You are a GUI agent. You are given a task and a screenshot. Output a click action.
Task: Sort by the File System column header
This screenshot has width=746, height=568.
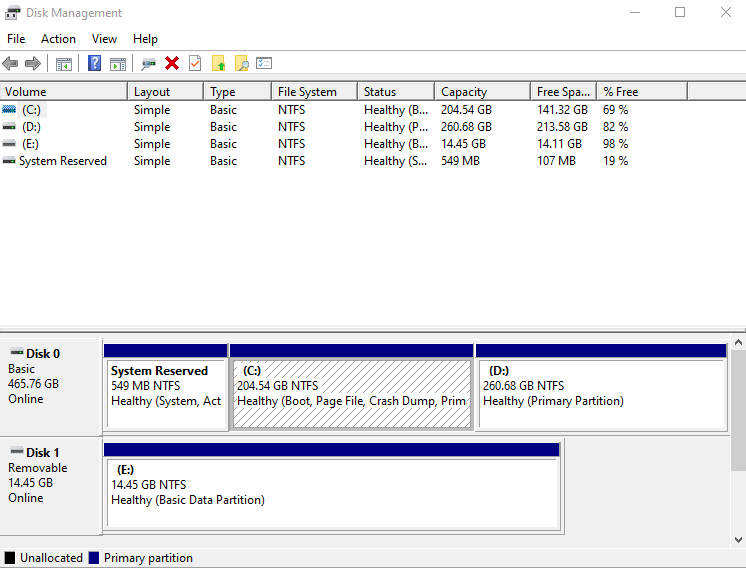(x=314, y=91)
